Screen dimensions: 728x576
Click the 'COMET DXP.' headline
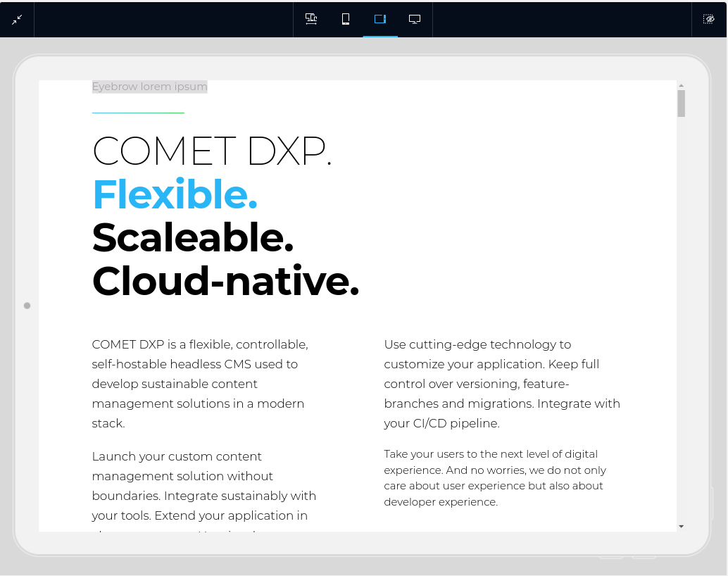[x=211, y=151]
